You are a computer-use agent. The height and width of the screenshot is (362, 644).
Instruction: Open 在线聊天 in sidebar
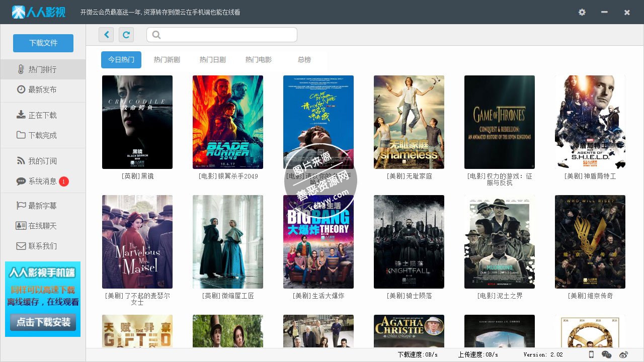[x=43, y=226]
